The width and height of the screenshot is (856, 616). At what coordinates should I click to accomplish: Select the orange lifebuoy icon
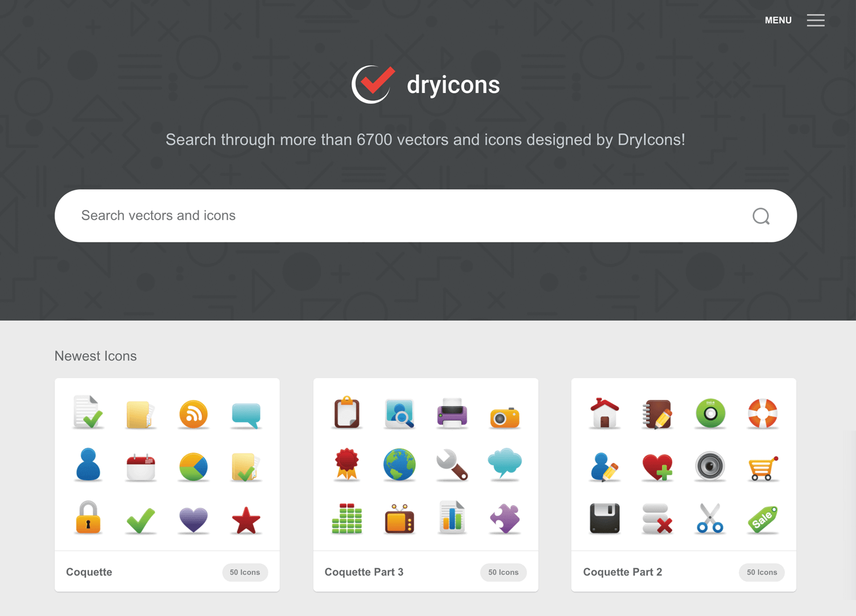click(x=762, y=414)
